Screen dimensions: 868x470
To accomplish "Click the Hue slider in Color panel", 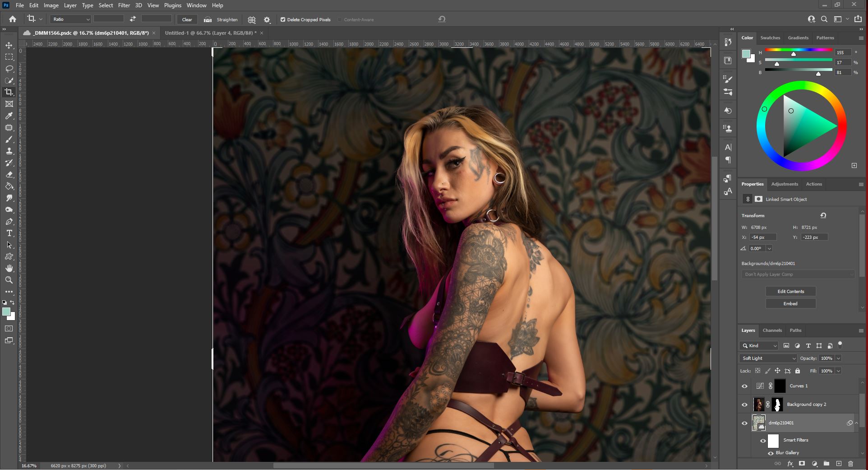I will pos(799,50).
